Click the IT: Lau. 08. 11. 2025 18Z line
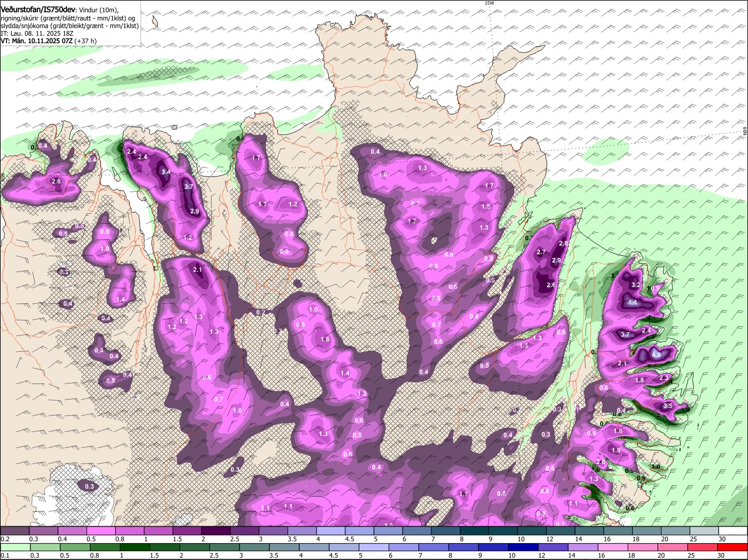748x560 pixels. pyautogui.click(x=36, y=33)
